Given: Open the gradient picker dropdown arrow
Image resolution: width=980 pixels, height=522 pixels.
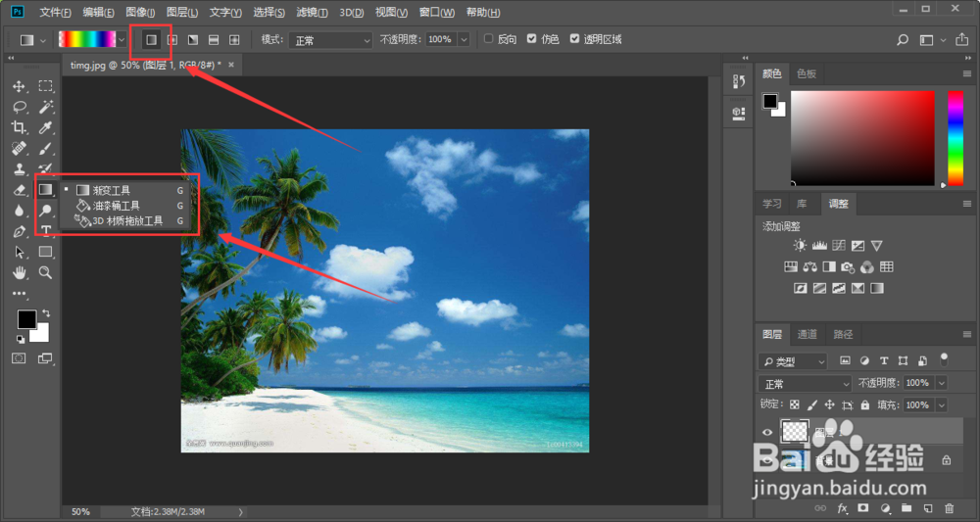Looking at the screenshot, I should coord(122,40).
